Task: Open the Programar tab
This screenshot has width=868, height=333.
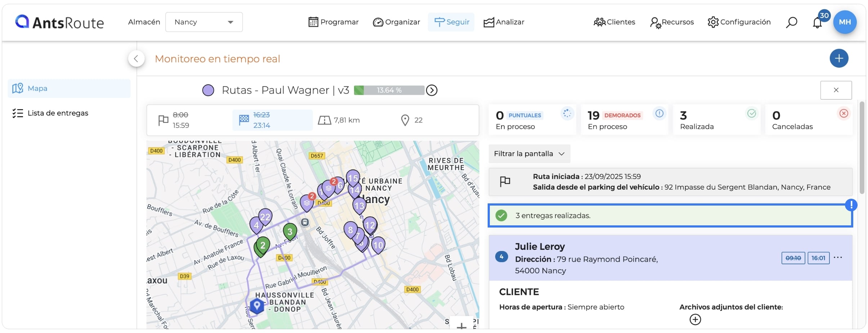Action: click(x=334, y=22)
